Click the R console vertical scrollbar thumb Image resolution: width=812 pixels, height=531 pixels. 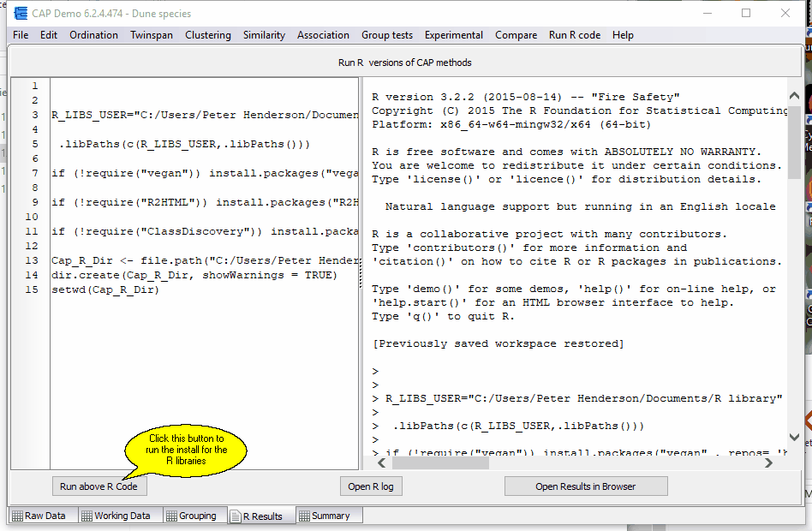coord(794,141)
